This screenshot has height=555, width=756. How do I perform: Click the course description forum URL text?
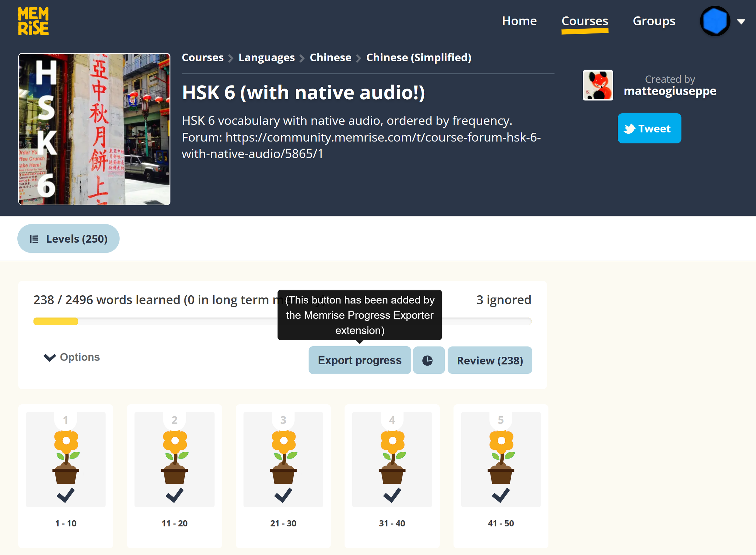coord(361,146)
